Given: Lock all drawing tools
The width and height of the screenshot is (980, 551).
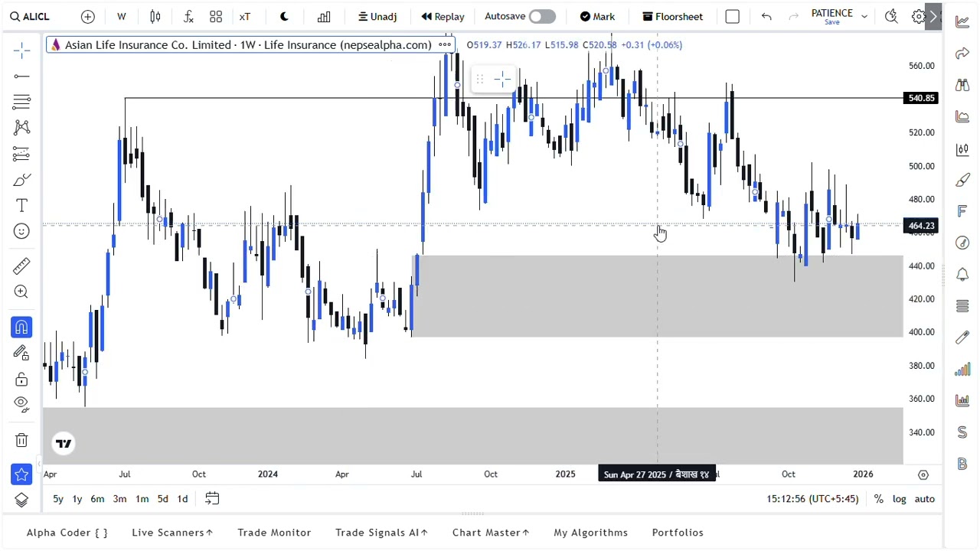Looking at the screenshot, I should coord(21,380).
